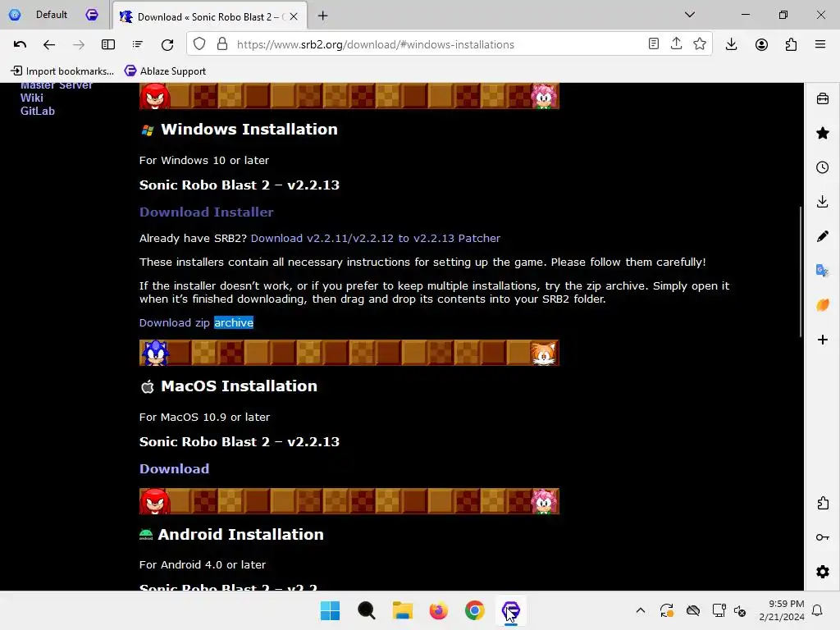The width and height of the screenshot is (840, 630).
Task: Click the Download zip archive link
Action: (x=196, y=322)
